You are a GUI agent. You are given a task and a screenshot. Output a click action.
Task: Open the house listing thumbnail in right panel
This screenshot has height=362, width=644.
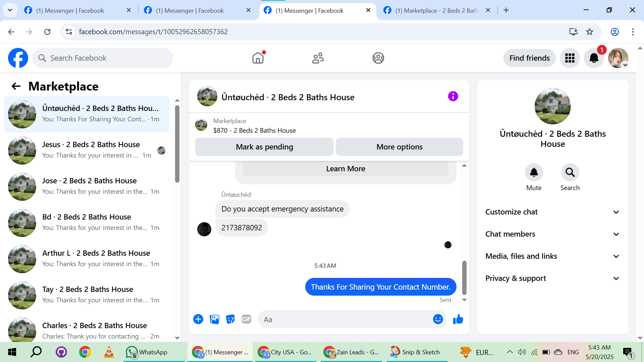[552, 106]
